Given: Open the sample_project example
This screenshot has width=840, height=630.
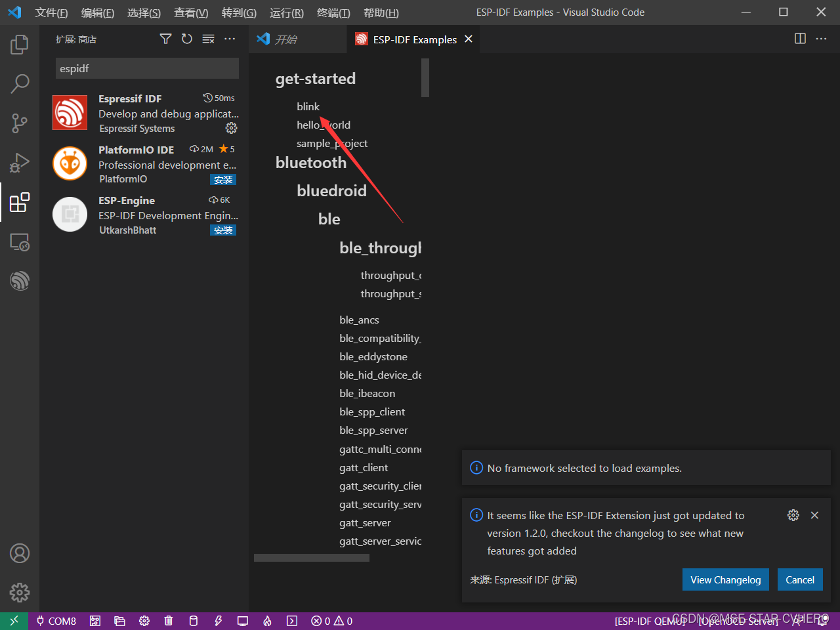Looking at the screenshot, I should (x=332, y=143).
